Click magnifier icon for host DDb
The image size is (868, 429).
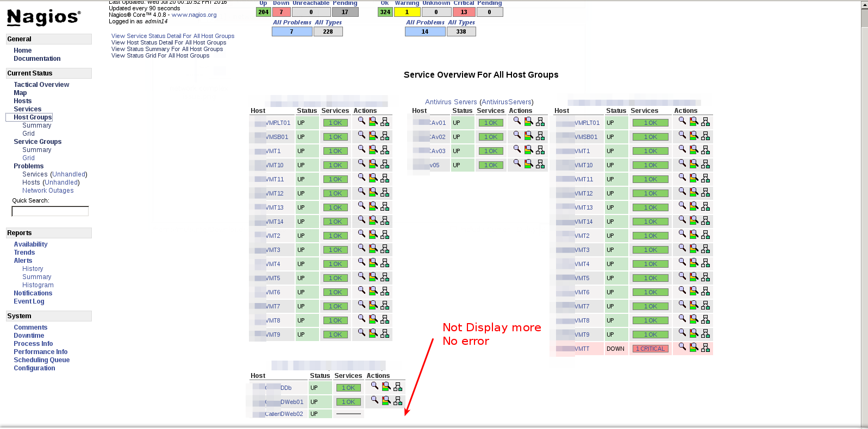(x=374, y=386)
